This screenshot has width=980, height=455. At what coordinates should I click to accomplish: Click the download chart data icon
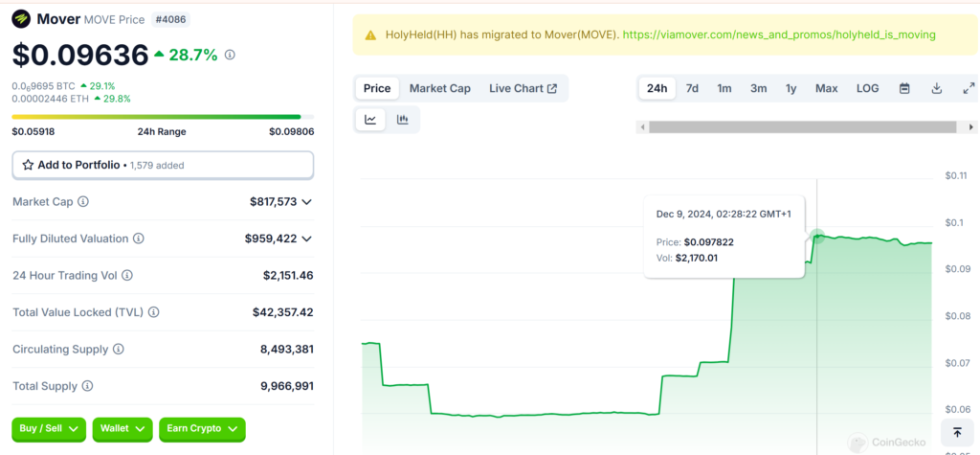937,88
